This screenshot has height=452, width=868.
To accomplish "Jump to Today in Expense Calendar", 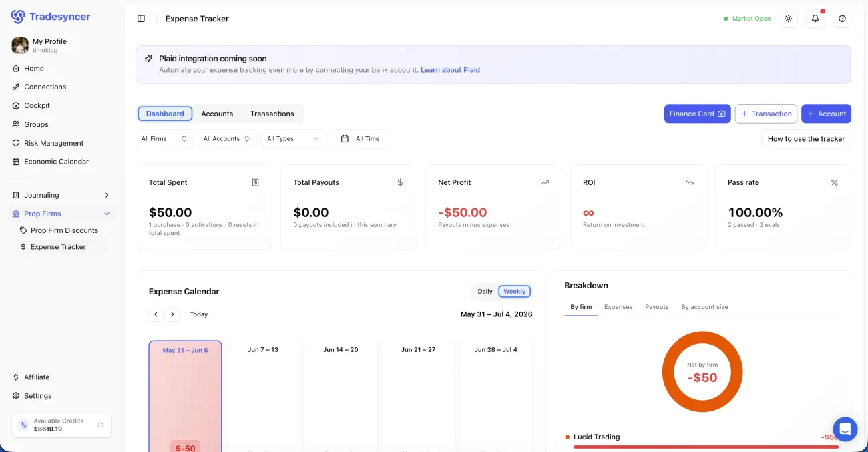I will click(199, 314).
